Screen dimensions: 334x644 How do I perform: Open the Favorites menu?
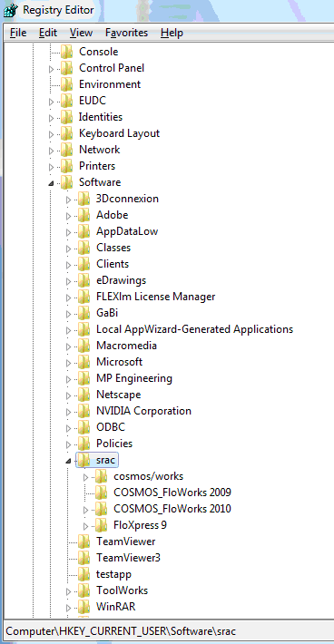(126, 33)
